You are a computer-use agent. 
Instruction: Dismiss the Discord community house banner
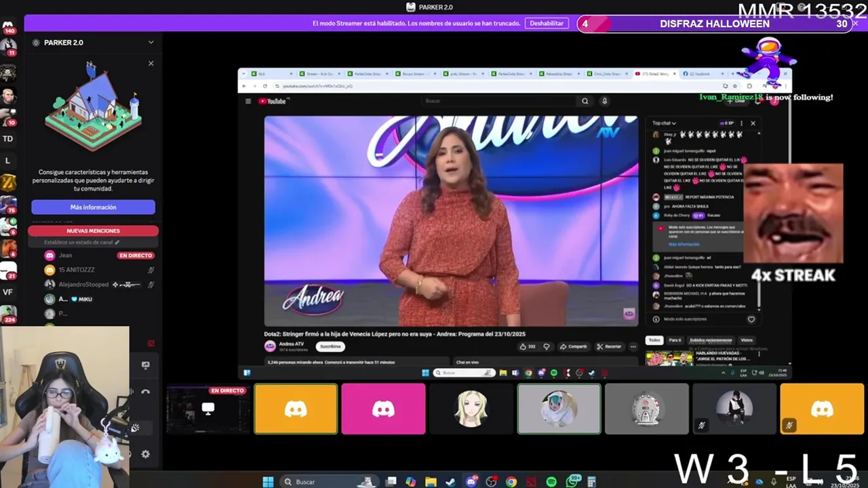tap(151, 63)
